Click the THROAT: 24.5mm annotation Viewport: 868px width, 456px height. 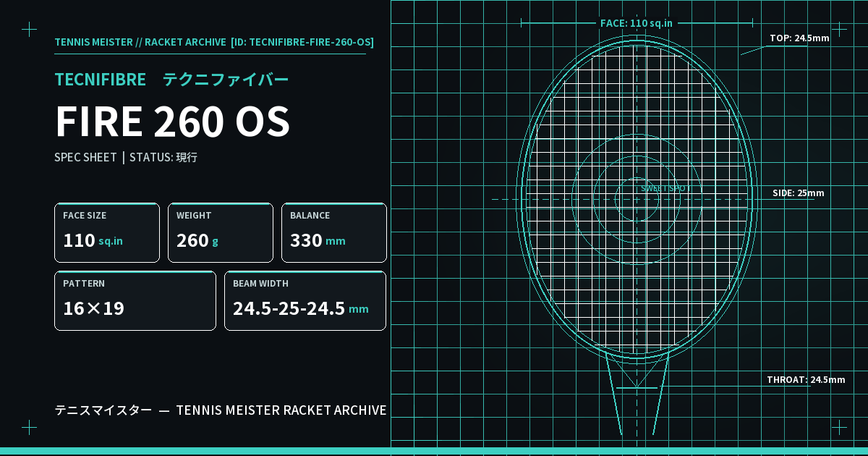(806, 380)
